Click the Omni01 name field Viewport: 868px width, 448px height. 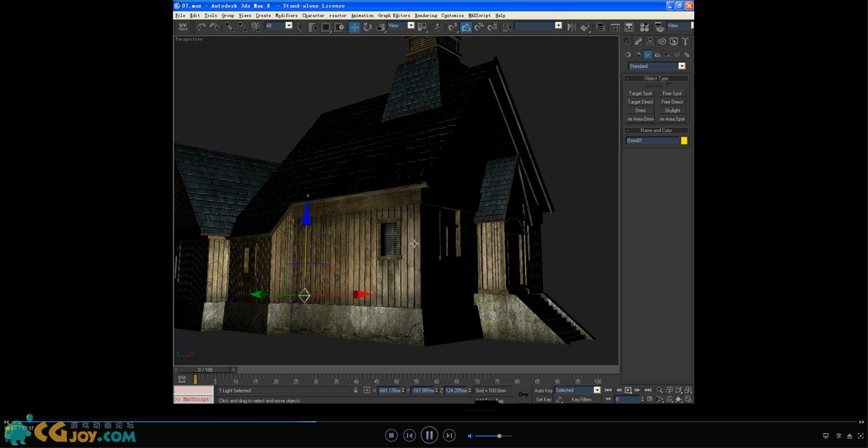point(652,141)
